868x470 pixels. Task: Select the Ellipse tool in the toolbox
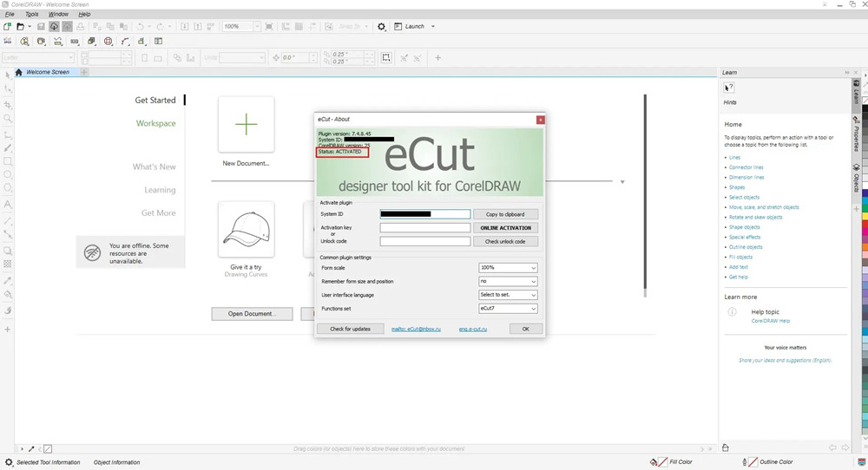pyautogui.click(x=8, y=174)
